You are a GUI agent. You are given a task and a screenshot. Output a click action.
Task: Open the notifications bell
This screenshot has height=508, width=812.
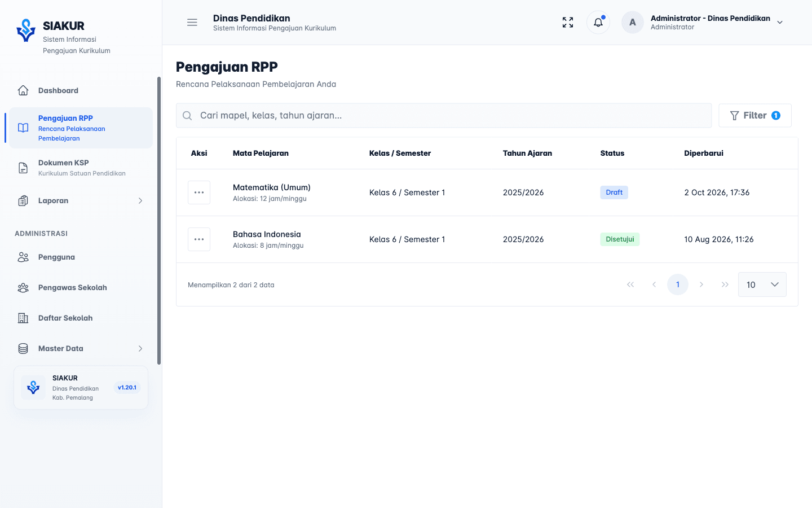pos(598,23)
